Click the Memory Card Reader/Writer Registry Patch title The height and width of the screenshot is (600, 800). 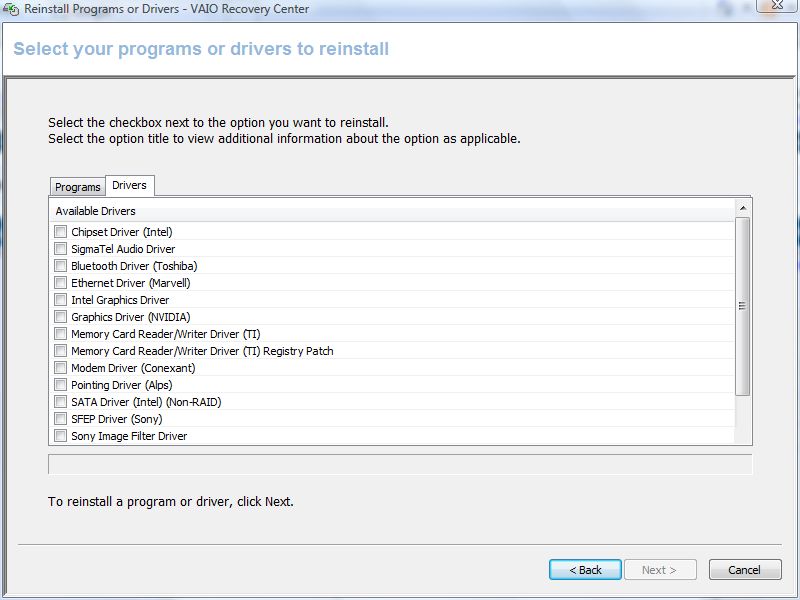coord(203,351)
